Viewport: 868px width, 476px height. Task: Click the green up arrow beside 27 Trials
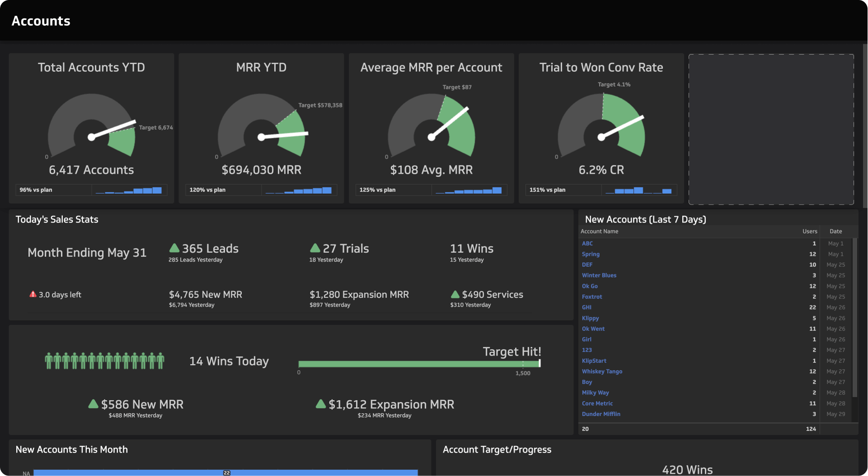click(x=315, y=248)
